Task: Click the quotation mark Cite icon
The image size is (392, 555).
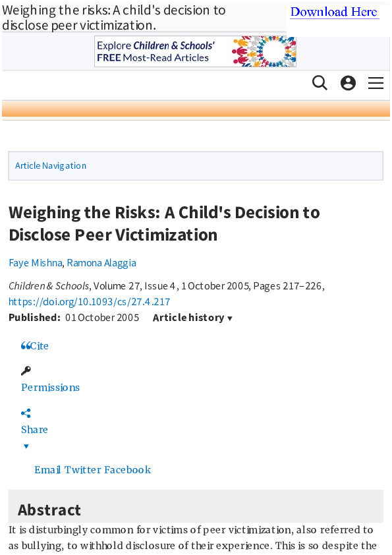Action: pyautogui.click(x=26, y=344)
